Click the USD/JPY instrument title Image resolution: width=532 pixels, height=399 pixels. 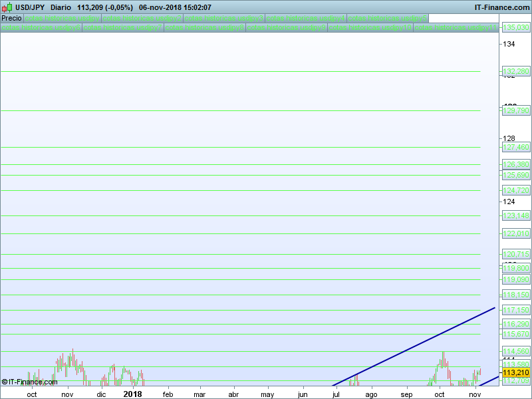[x=30, y=7]
